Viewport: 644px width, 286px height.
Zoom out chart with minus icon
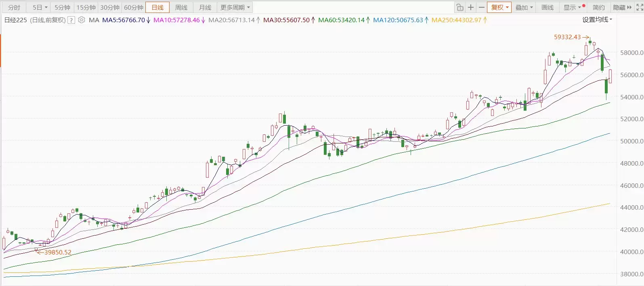point(481,7)
